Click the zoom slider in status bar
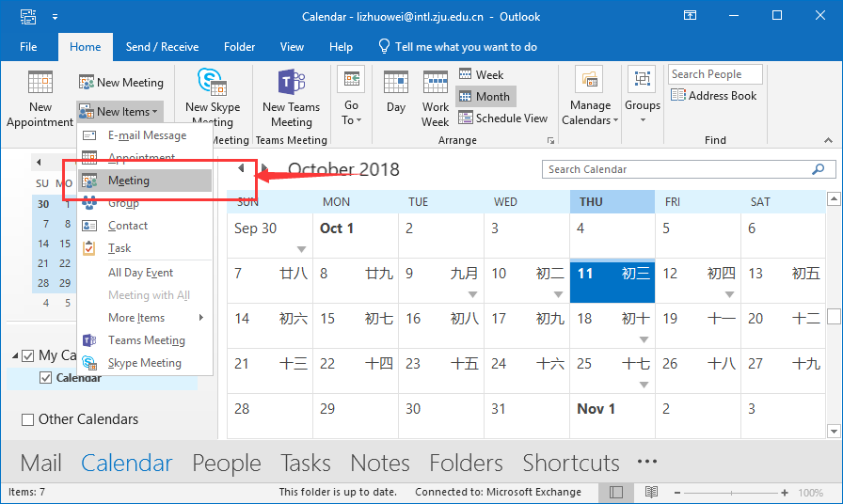This screenshot has width=843, height=504. tap(762, 493)
